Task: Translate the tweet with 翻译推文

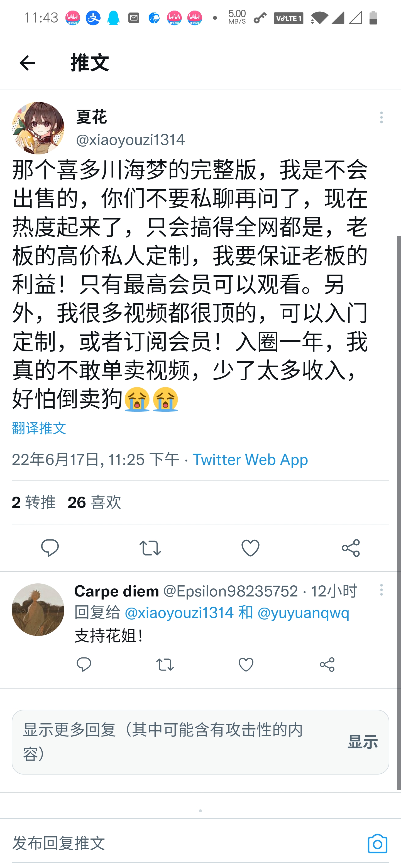Action: tap(39, 428)
